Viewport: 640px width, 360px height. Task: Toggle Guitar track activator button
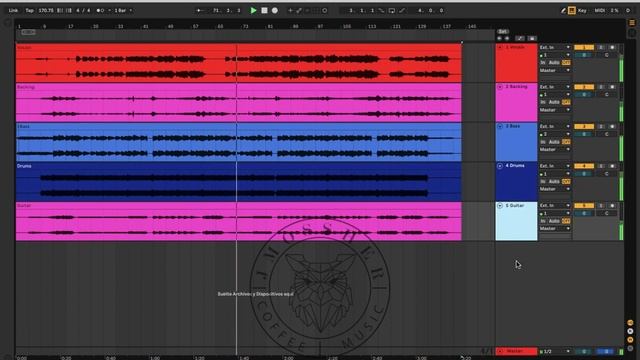(584, 206)
